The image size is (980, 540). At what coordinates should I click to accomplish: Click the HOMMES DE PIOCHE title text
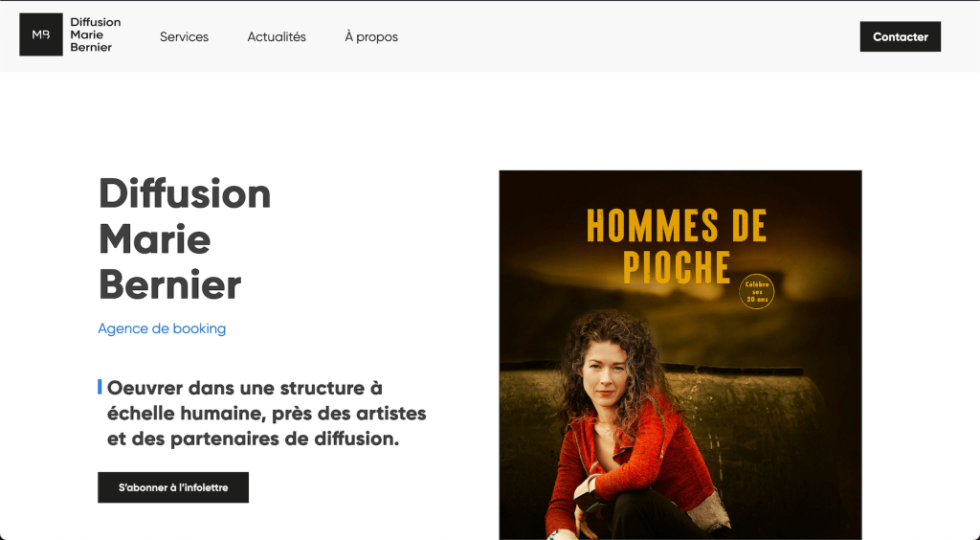click(x=677, y=246)
